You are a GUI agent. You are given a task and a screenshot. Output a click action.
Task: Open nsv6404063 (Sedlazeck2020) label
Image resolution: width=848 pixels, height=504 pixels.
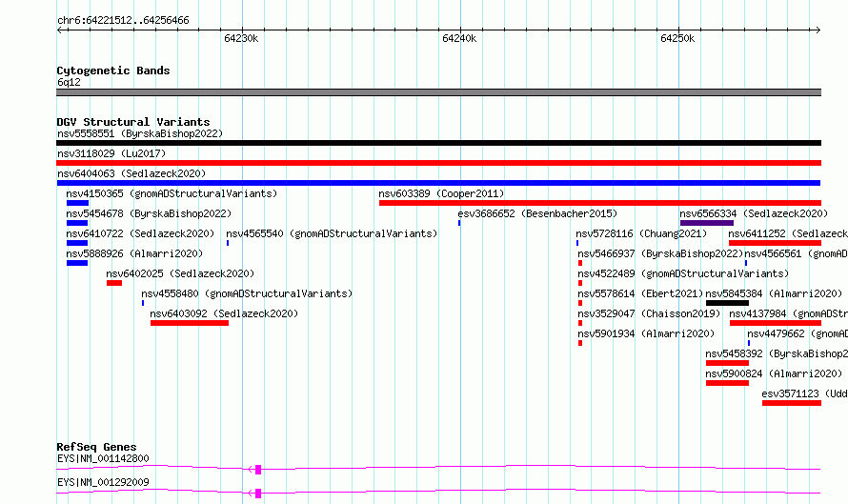pos(131,173)
